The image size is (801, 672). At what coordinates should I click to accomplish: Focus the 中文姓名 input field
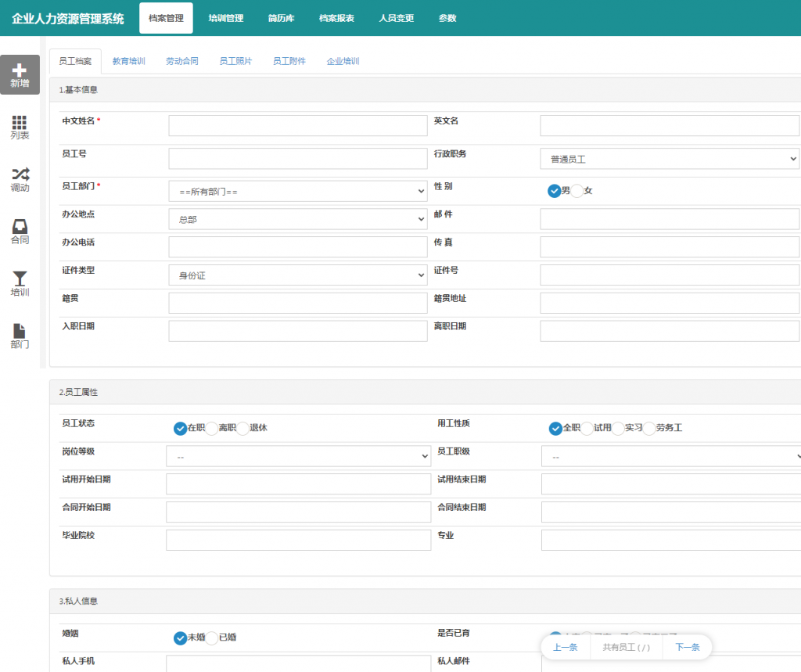click(x=298, y=126)
